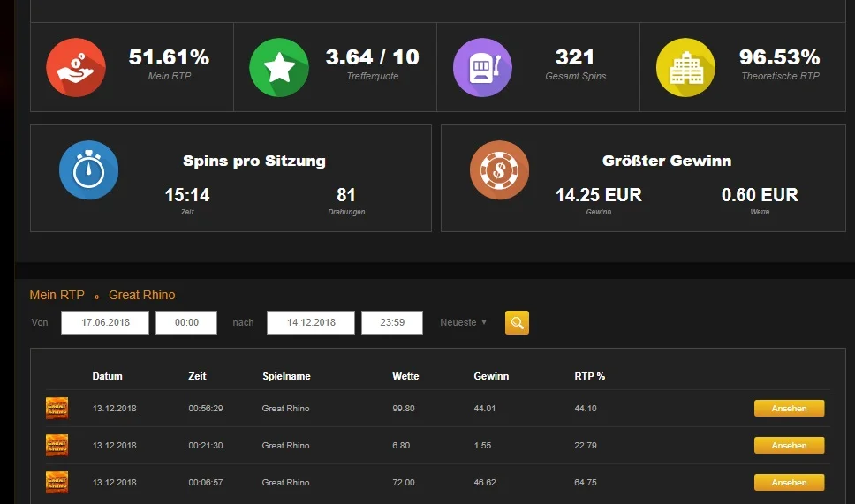Click the Gewinn value 44.01
This screenshot has width=855, height=504.
pos(485,408)
